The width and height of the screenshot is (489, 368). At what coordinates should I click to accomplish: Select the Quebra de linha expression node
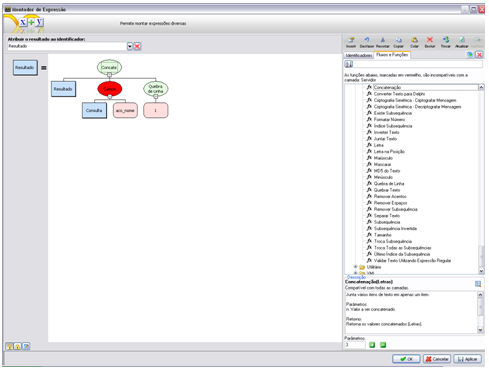(x=156, y=89)
